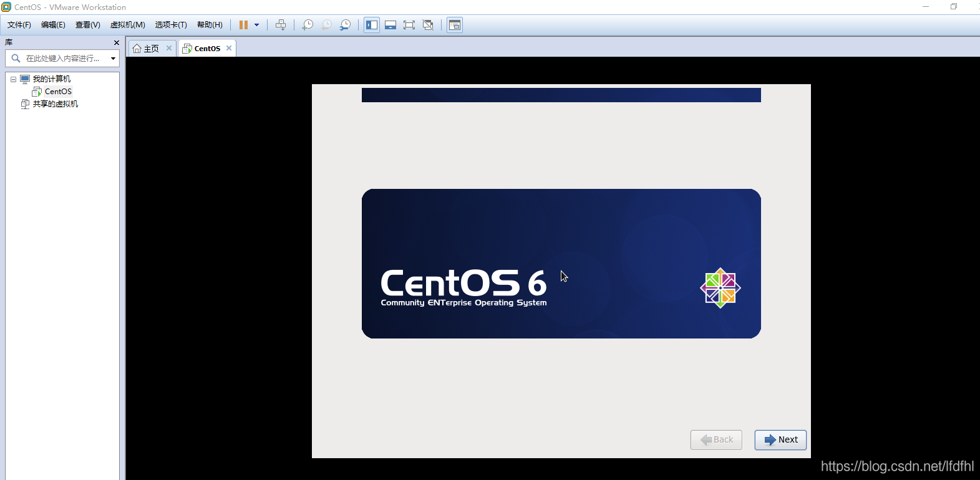Restore the VMware Workstation window

pyautogui.click(x=954, y=7)
